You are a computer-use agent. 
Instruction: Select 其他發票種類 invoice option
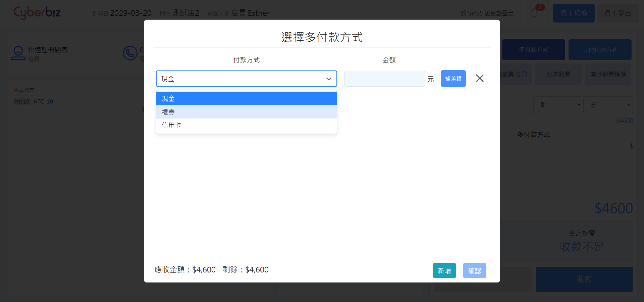coord(608,74)
